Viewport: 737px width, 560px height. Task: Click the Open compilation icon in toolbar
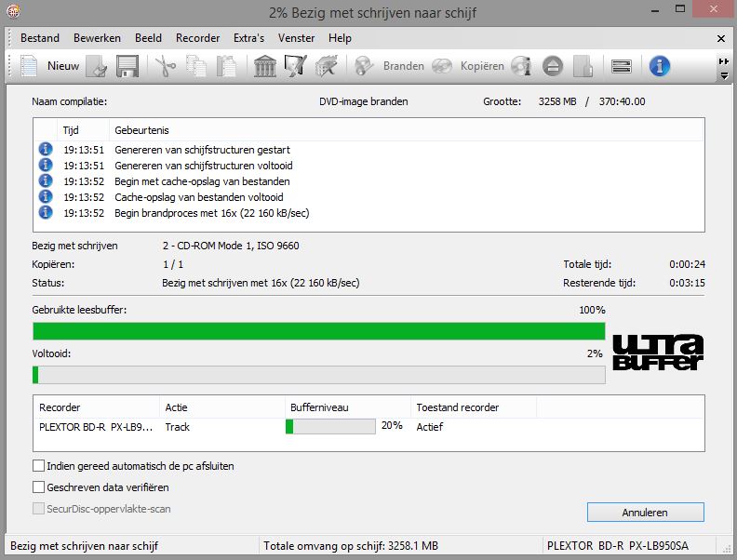(99, 66)
